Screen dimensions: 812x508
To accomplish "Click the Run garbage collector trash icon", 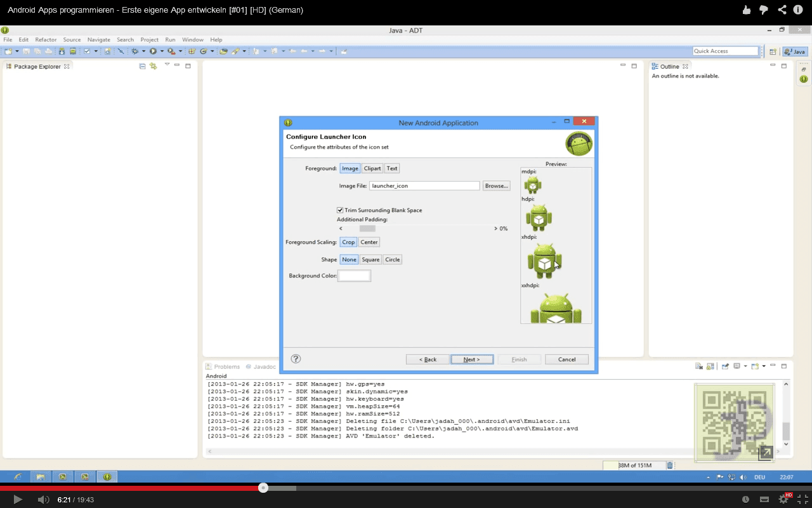I will (x=670, y=465).
